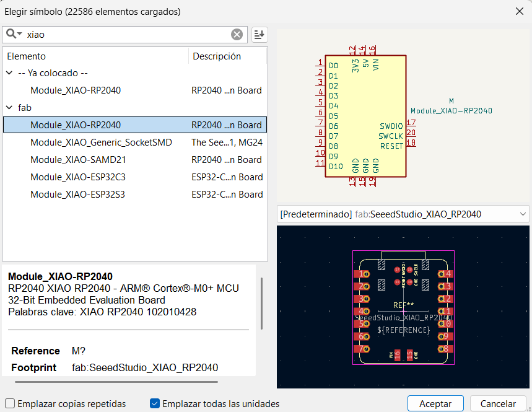Click the Elemento column header
This screenshot has width=532, height=412.
pyautogui.click(x=95, y=56)
